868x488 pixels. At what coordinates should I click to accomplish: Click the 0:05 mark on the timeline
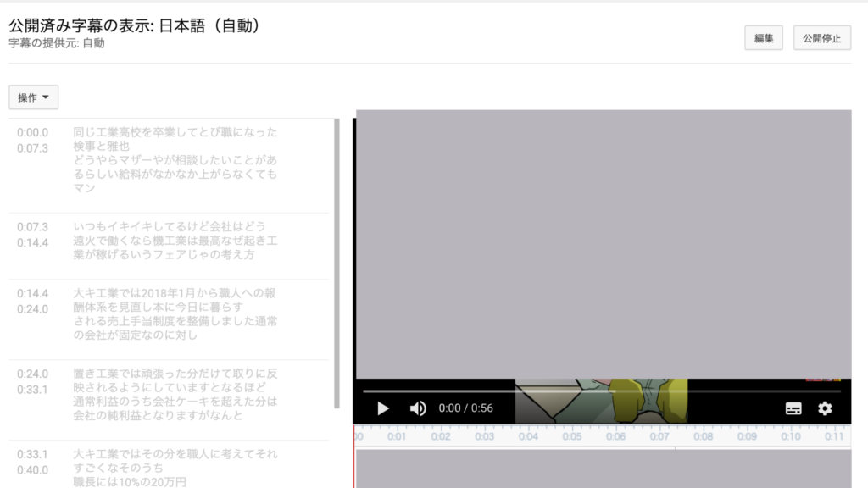(572, 436)
